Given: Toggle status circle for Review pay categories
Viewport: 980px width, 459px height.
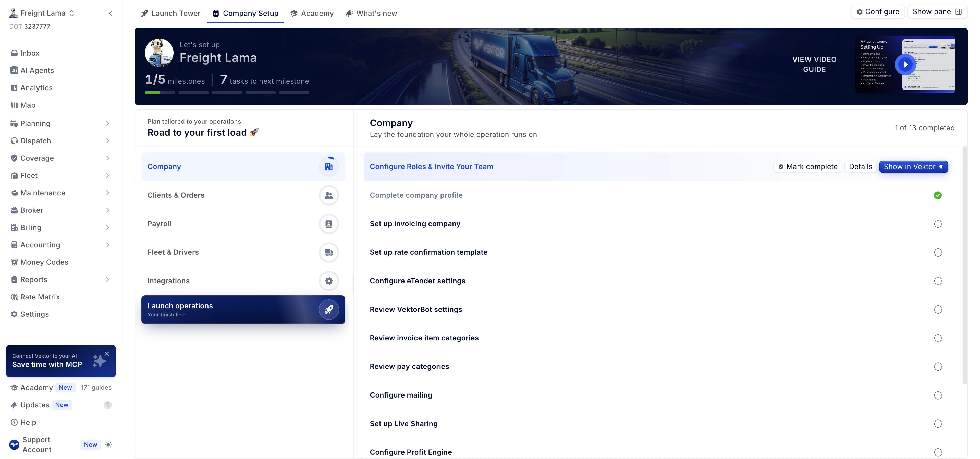Looking at the screenshot, I should [x=938, y=367].
